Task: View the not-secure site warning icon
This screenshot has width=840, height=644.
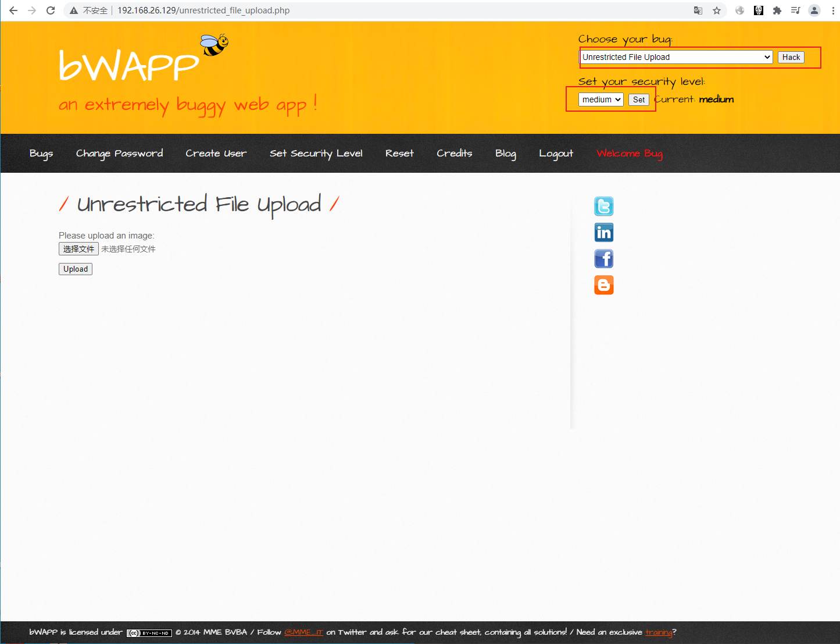Action: click(74, 10)
